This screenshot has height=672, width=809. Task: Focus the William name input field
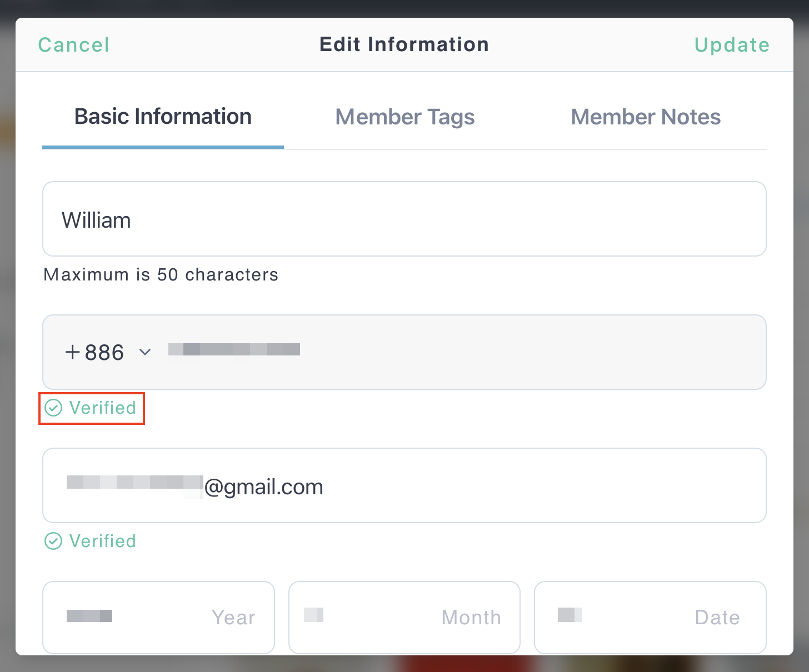(x=404, y=219)
